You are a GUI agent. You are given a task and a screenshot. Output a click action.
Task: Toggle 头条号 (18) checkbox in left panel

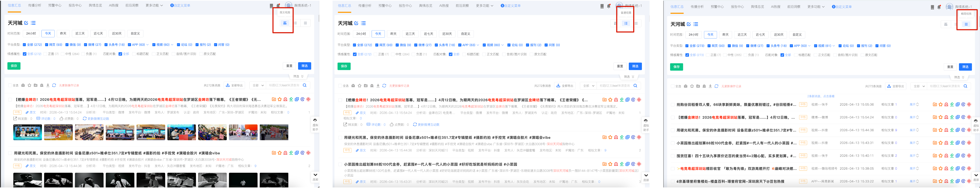[106, 45]
